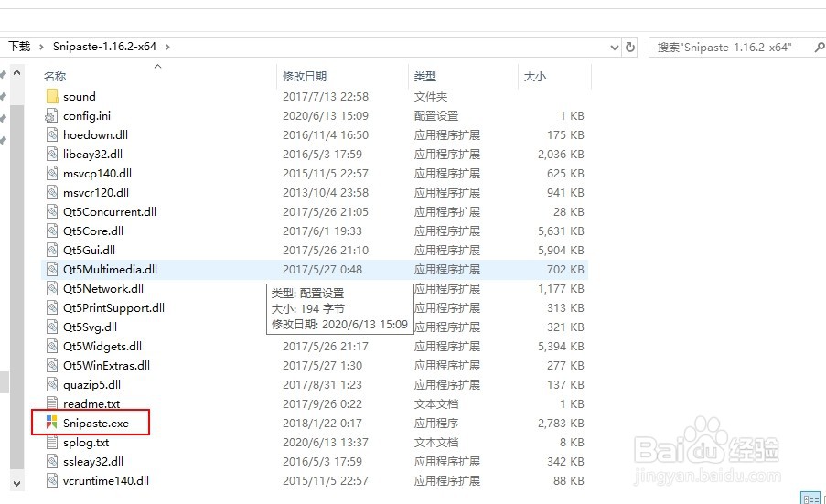The image size is (826, 504).
Task: Click the readme.txt document icon
Action: click(x=51, y=404)
